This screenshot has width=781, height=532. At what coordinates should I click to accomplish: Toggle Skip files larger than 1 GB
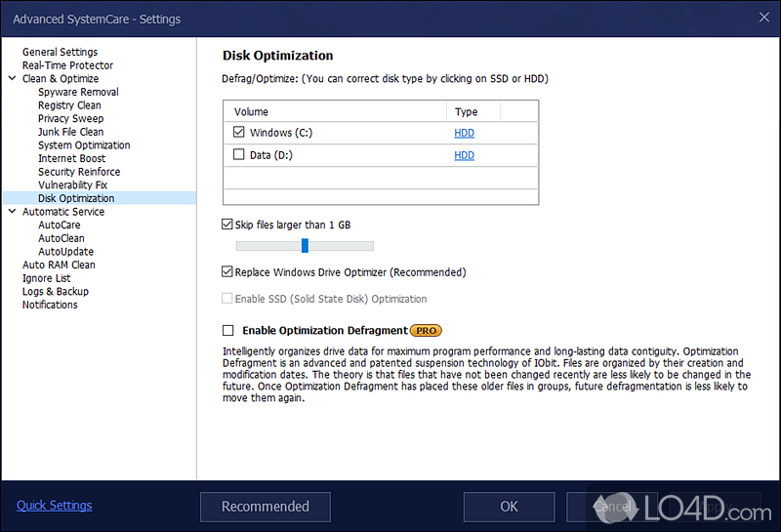tap(227, 225)
